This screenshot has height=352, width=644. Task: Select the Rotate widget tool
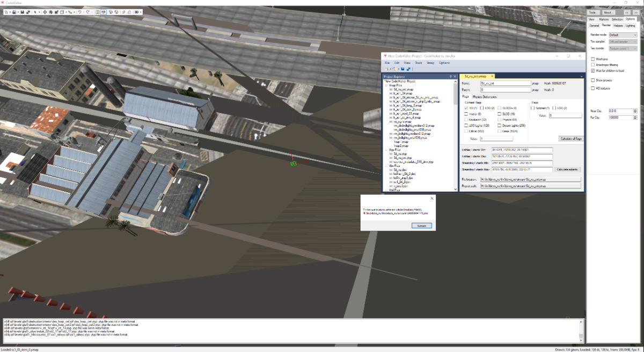pyautogui.click(x=50, y=12)
